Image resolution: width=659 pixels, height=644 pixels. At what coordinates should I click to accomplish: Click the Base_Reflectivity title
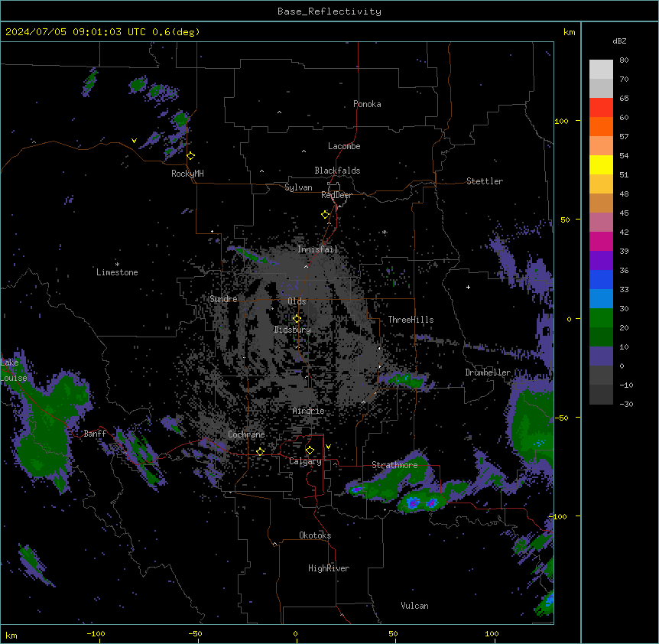(x=329, y=11)
